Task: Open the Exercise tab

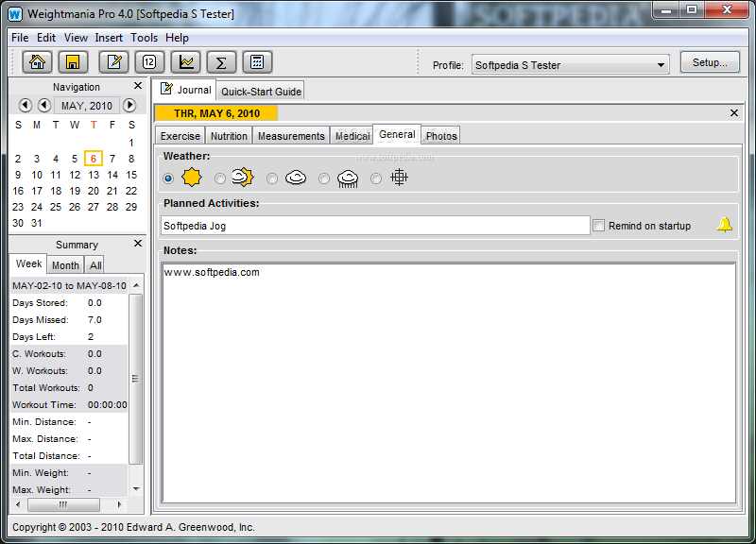Action: (180, 136)
